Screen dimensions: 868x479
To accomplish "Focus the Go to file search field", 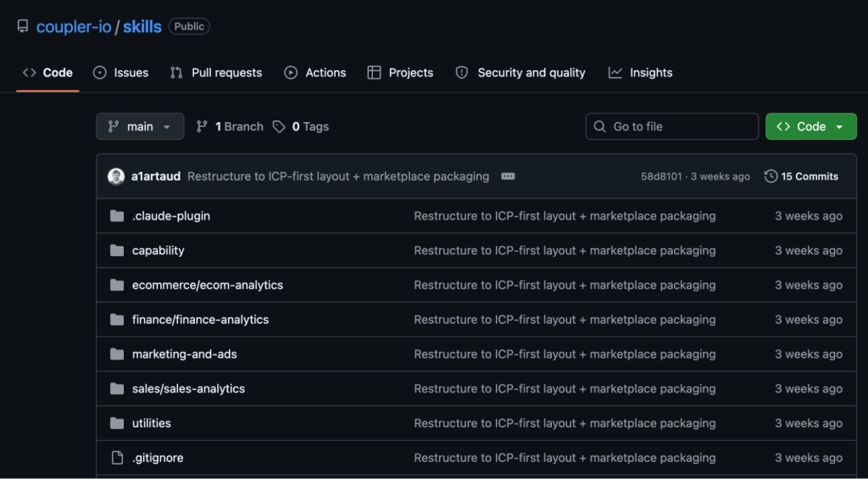I will click(672, 126).
